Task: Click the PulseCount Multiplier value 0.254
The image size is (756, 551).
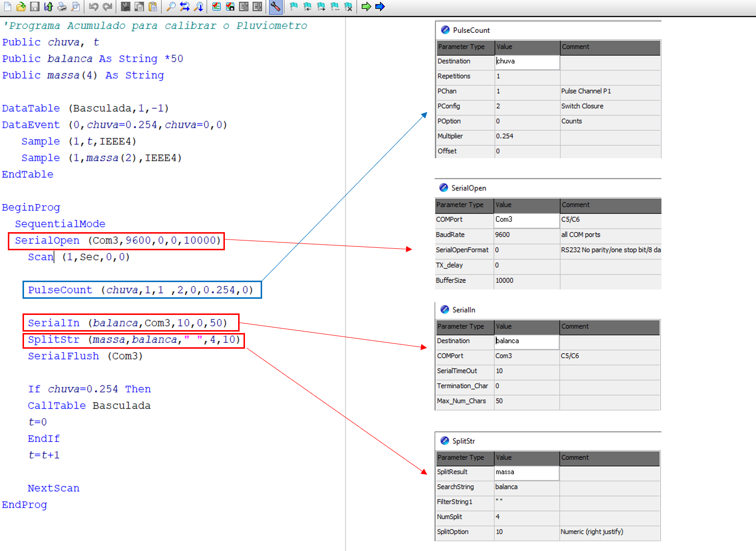Action: point(505,136)
